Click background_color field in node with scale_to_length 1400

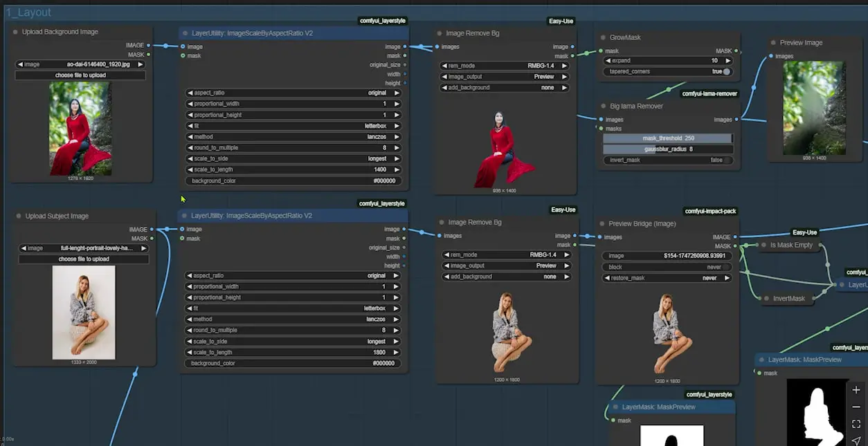(x=293, y=180)
